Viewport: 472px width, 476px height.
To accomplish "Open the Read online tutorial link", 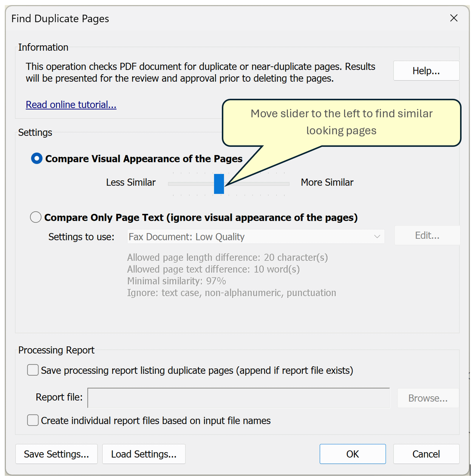I will click(71, 105).
